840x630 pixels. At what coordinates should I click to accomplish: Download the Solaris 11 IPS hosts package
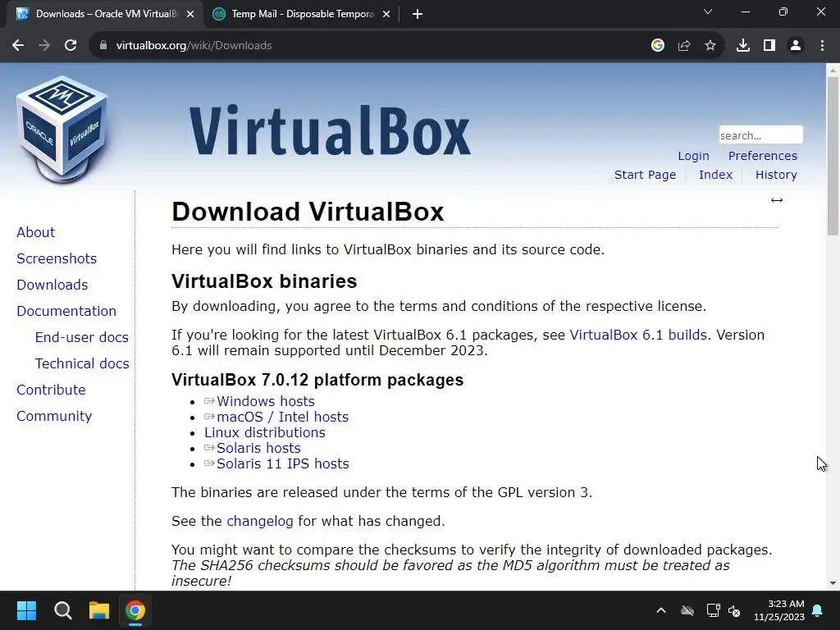pos(282,463)
